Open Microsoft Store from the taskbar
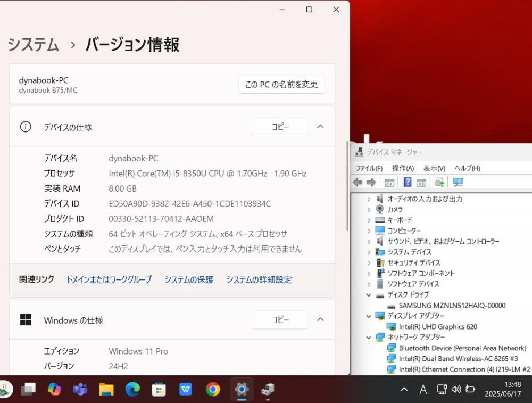The width and height of the screenshot is (532, 403). tap(159, 389)
